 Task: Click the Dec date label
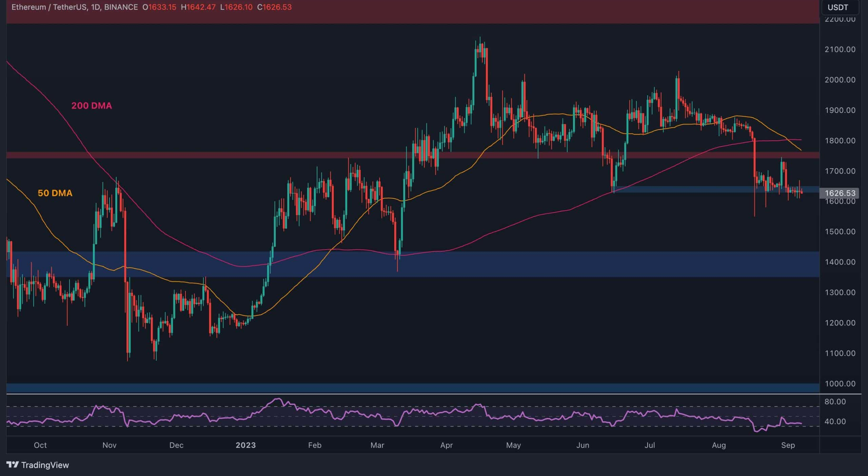click(x=176, y=445)
